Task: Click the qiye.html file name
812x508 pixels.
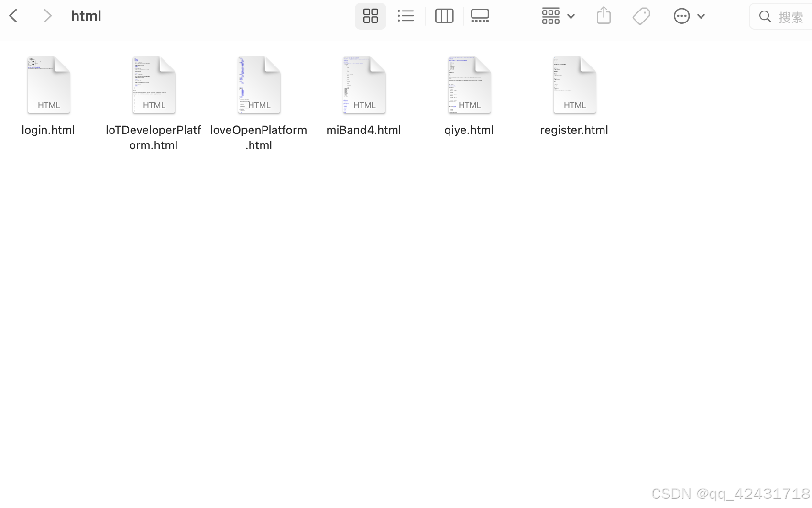Action: pyautogui.click(x=469, y=130)
